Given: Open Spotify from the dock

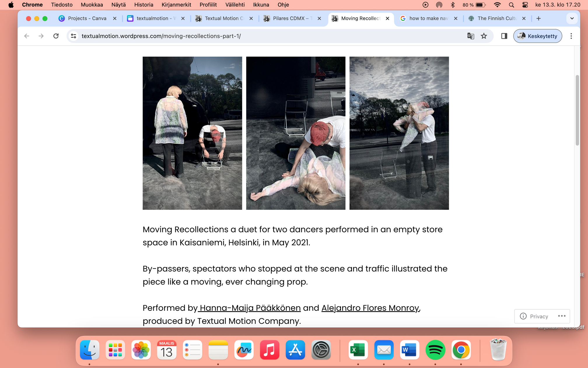Looking at the screenshot, I should tap(435, 350).
